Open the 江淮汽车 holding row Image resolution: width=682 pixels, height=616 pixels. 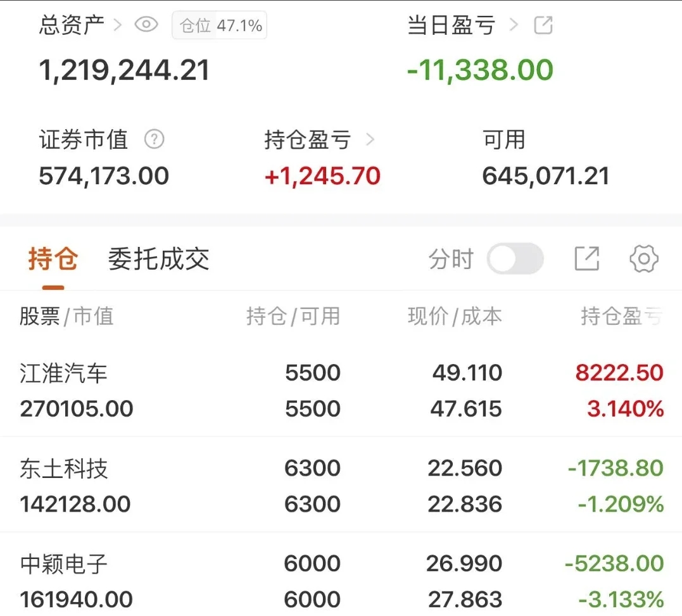(341, 391)
